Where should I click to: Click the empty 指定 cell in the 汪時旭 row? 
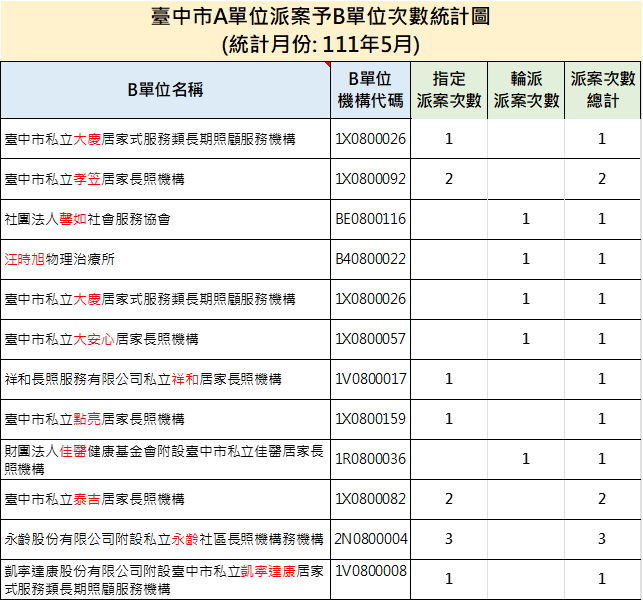click(x=449, y=259)
